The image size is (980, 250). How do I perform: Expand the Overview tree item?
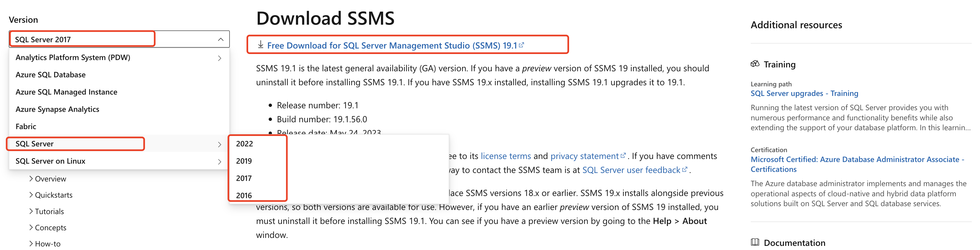pyautogui.click(x=31, y=179)
